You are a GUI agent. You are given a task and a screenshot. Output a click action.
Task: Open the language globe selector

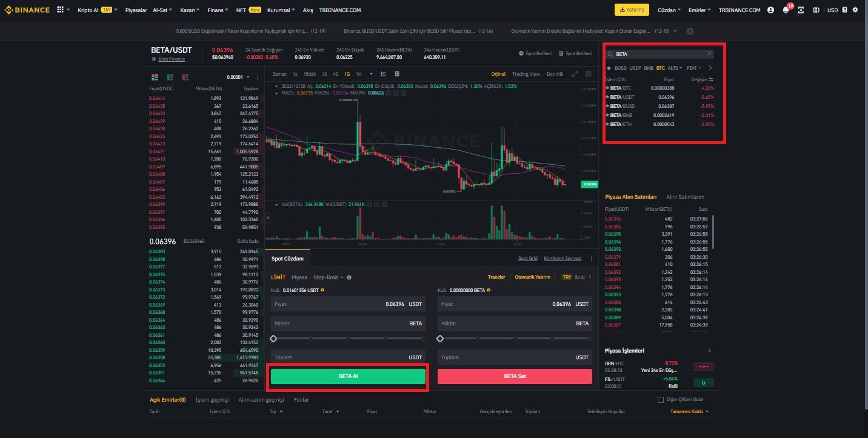[816, 10]
